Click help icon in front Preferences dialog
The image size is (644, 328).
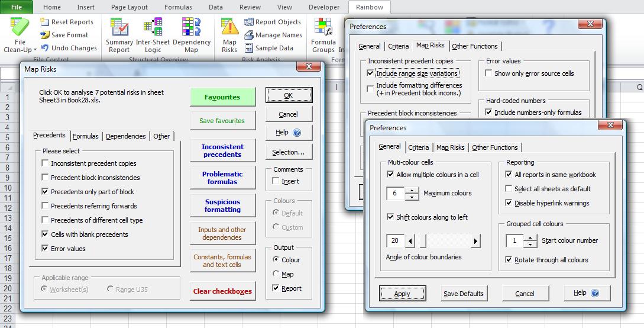point(595,293)
